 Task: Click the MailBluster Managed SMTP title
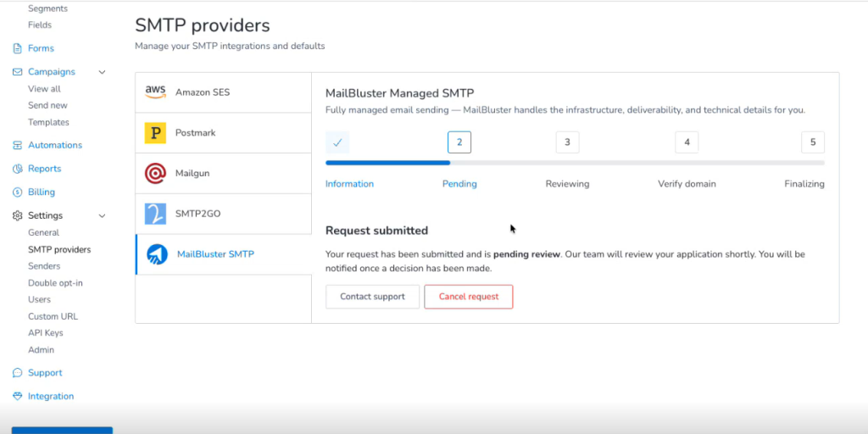pos(400,93)
